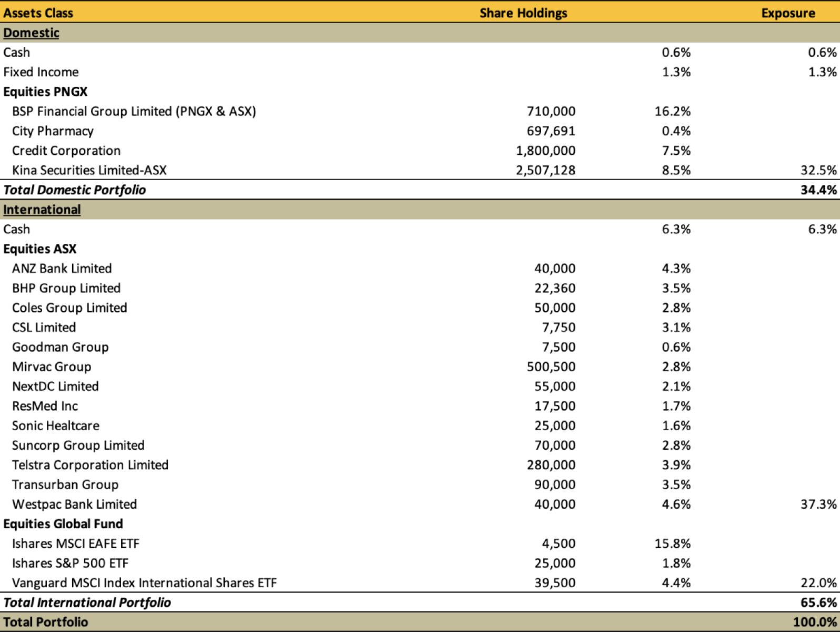Select the Fixed Income row label
Image resolution: width=840 pixels, height=632 pixels.
[41, 72]
